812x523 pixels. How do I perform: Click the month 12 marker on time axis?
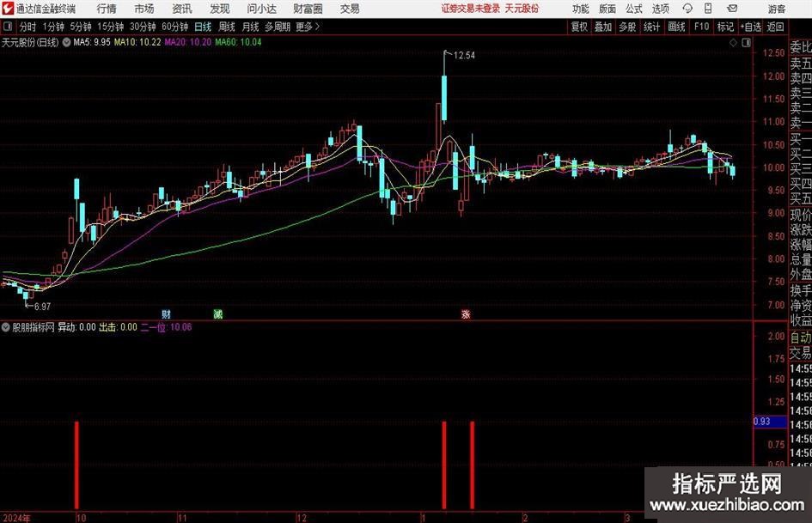302,517
